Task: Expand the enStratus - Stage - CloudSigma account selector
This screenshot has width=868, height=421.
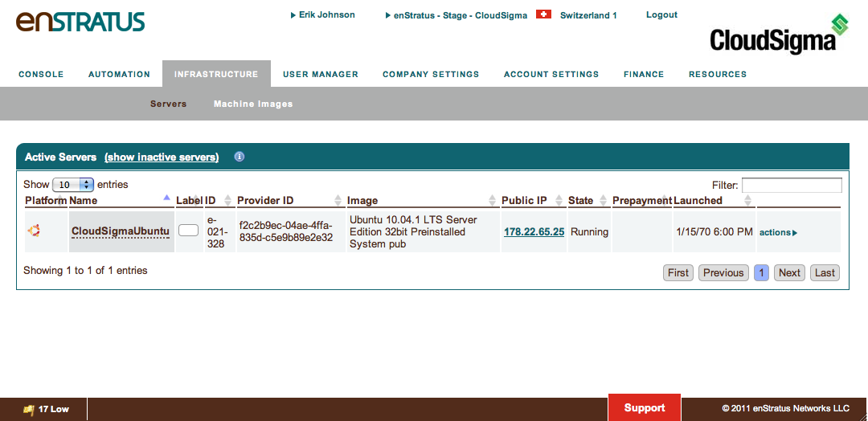Action: point(457,15)
